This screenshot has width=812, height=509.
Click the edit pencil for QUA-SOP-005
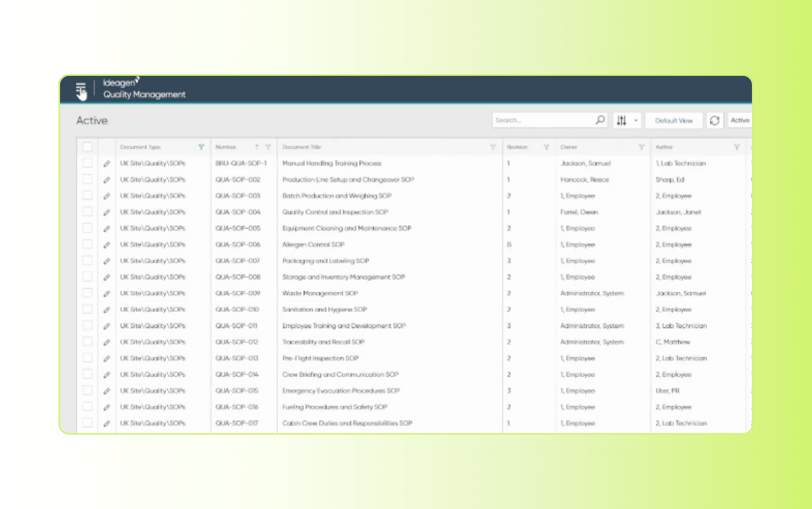[x=107, y=229]
